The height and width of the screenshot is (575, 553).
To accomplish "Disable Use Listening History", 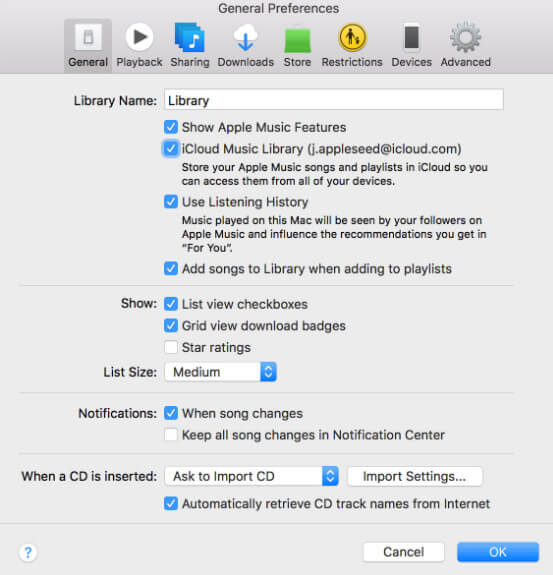I will pos(171,202).
